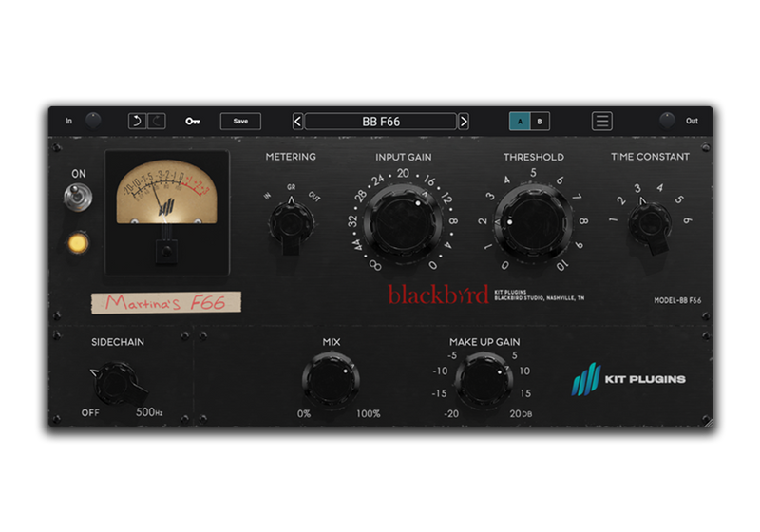Click the MODEL-BB F66 text
Viewport: 760px width, 532px height.
677,300
